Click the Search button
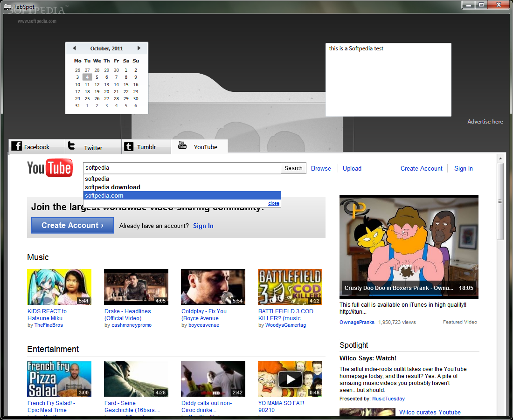The image size is (513, 420). tap(293, 168)
